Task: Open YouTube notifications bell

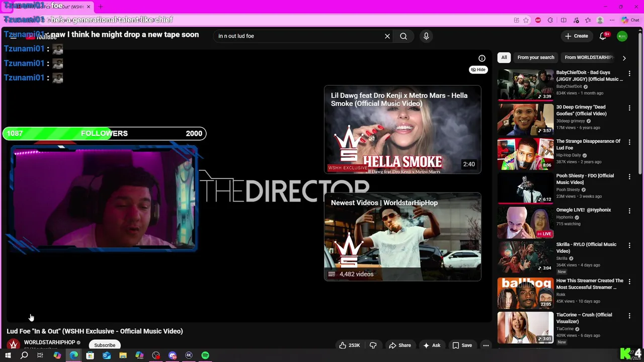Action: pyautogui.click(x=603, y=36)
